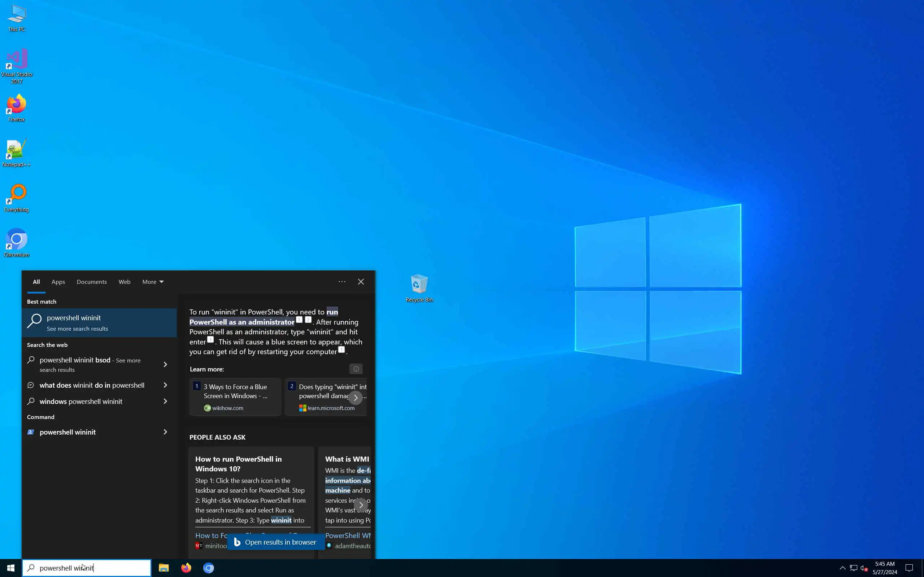The height and width of the screenshot is (577, 924).
Task: Switch to the Apps search tab
Action: 58,282
